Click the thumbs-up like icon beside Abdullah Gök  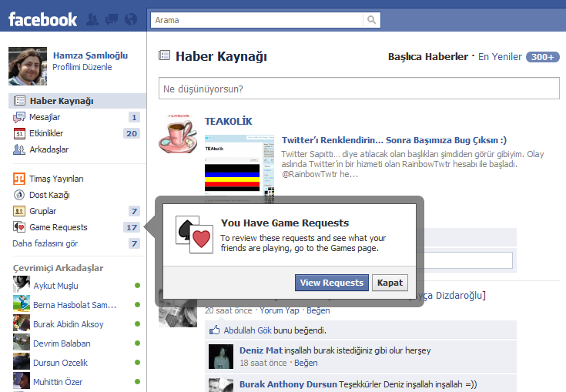(x=214, y=330)
